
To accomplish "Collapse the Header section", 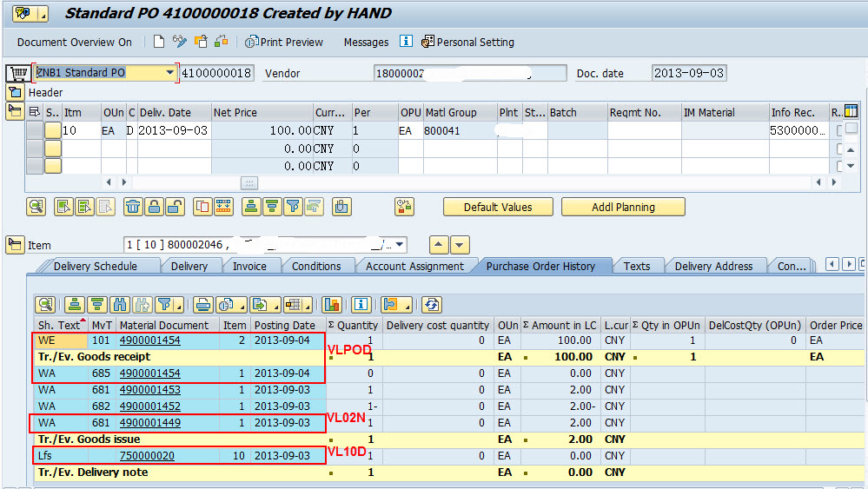I will (15, 92).
